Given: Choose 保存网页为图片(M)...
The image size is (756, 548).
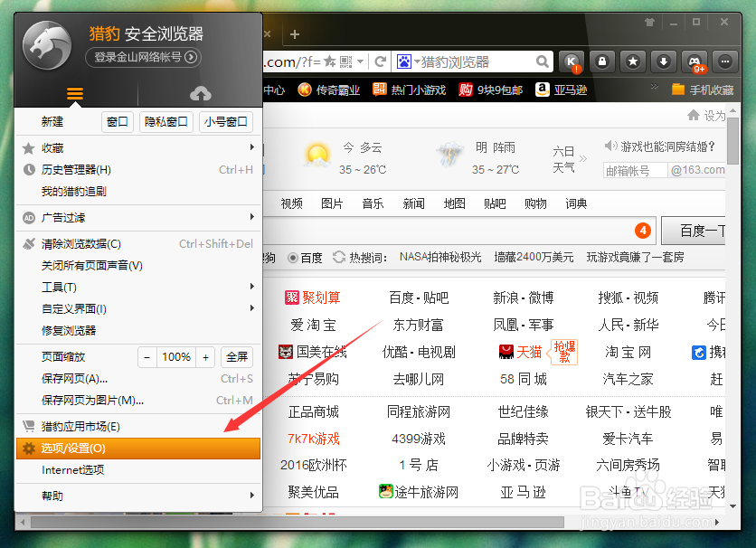Looking at the screenshot, I should tap(138, 400).
